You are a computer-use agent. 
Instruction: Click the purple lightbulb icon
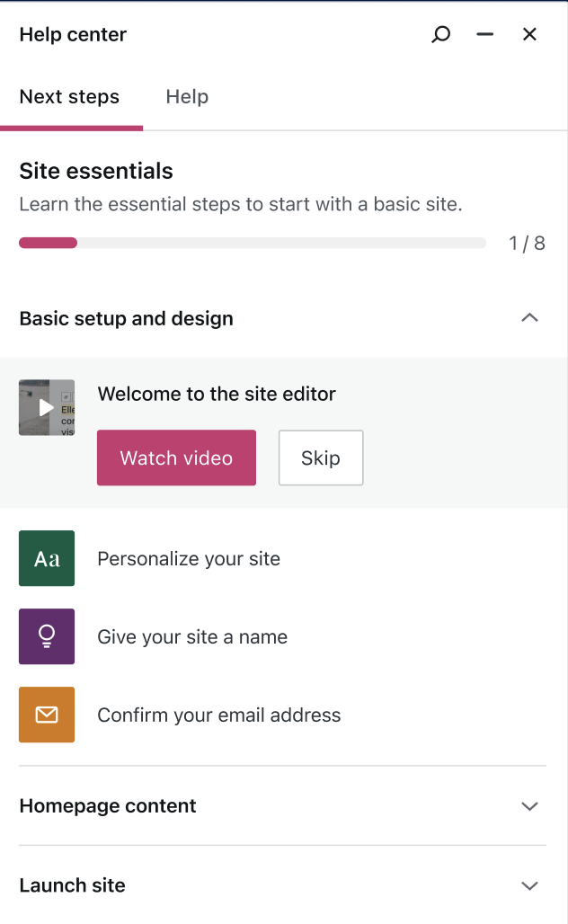point(47,636)
